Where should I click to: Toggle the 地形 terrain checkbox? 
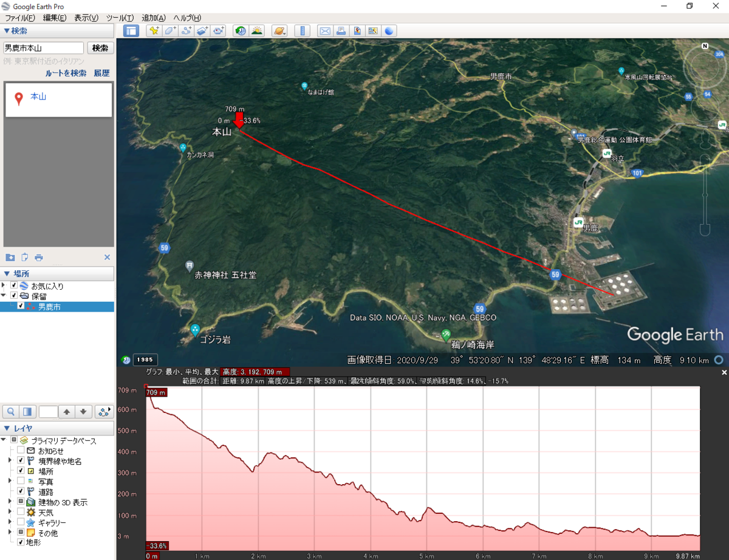[x=21, y=542]
